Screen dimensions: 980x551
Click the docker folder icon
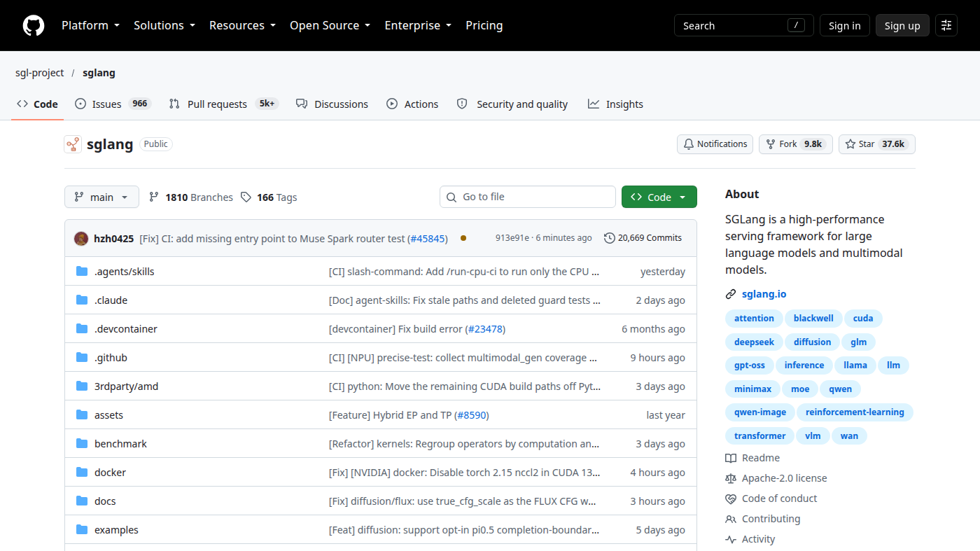click(82, 473)
